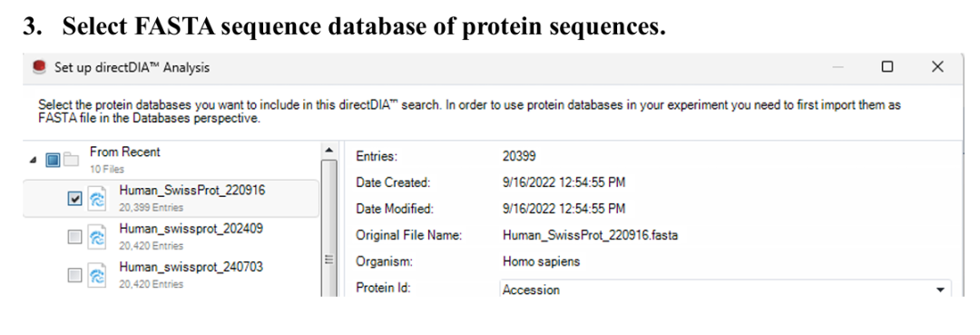Click the Protein Id dropdown arrow
Screen dimensions: 980x335
click(x=939, y=290)
